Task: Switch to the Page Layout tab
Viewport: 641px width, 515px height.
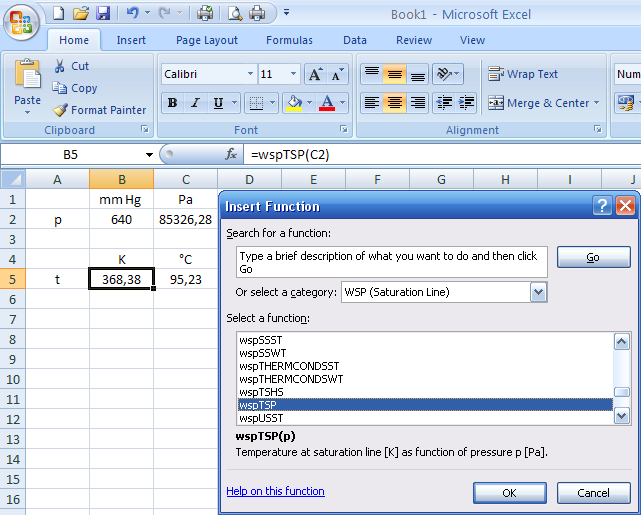Action: [x=207, y=40]
